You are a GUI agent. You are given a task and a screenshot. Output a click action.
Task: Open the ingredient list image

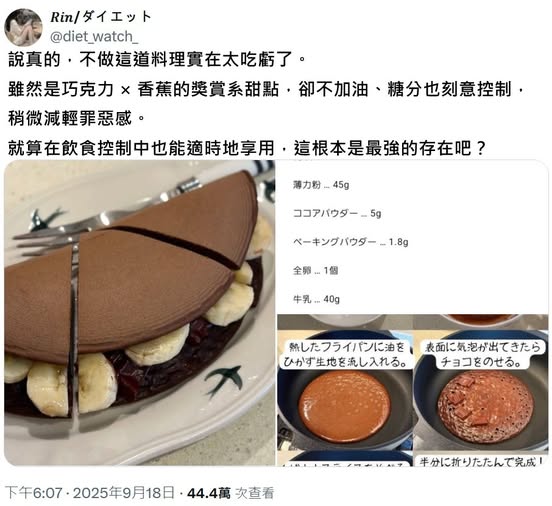[413, 237]
